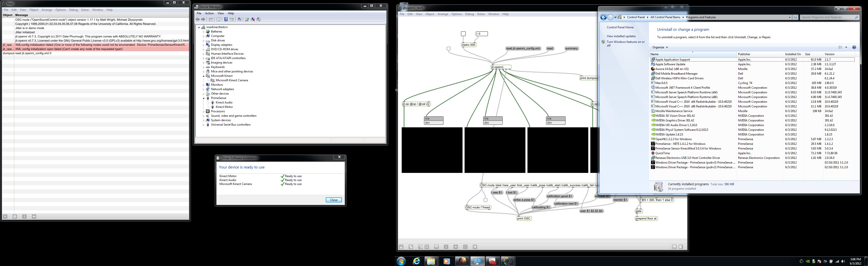Click the round button left of metro 500
Screen dimensions: 868x266
[449, 49]
